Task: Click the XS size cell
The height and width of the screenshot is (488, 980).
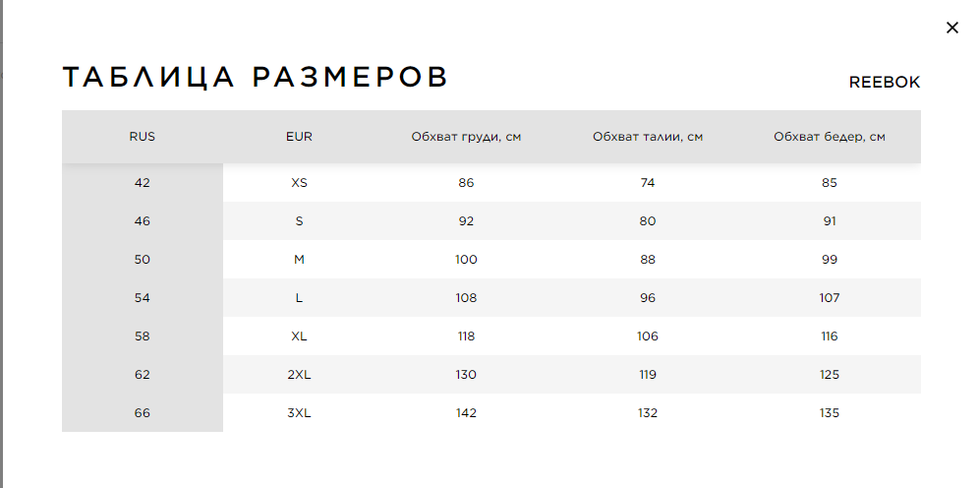Action: (x=299, y=183)
